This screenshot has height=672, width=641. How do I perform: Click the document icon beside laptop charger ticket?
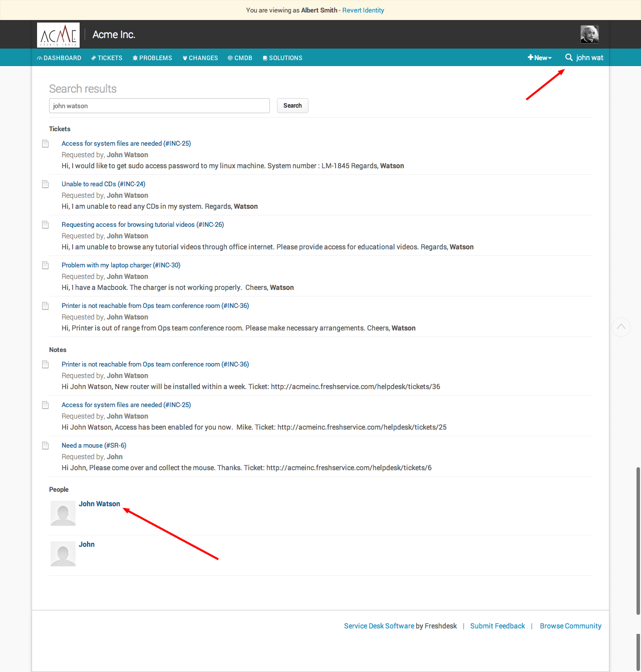(46, 265)
